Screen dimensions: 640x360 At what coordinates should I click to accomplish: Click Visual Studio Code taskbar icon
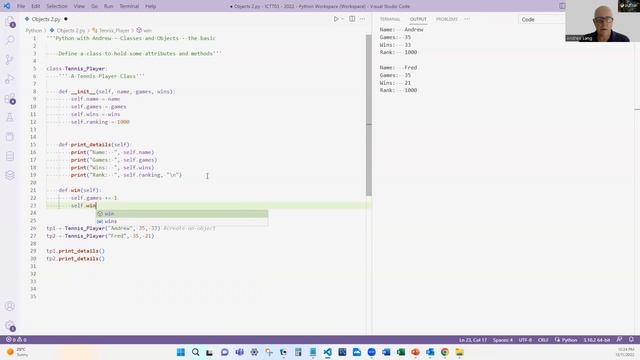(x=327, y=352)
